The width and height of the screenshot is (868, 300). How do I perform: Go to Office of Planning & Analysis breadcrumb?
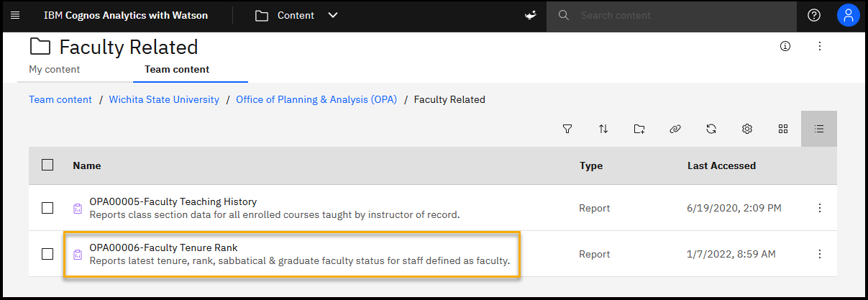click(x=316, y=100)
